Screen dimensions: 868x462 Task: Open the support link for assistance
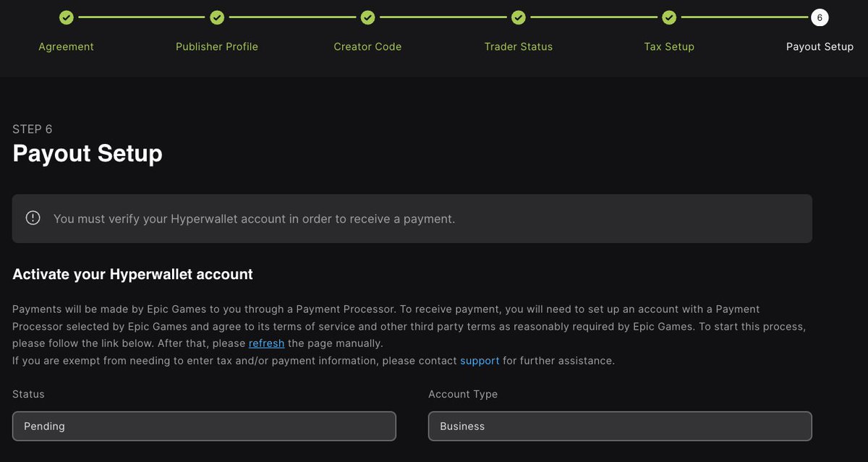tap(480, 361)
